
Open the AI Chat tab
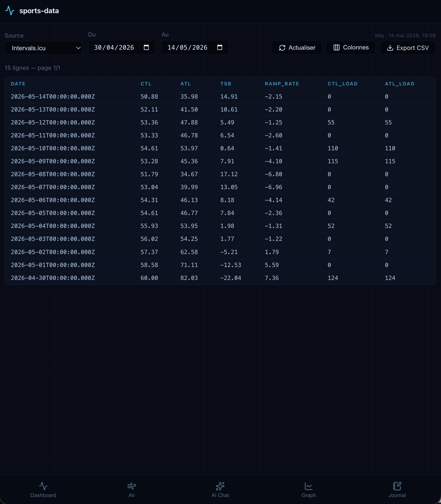coord(220,490)
